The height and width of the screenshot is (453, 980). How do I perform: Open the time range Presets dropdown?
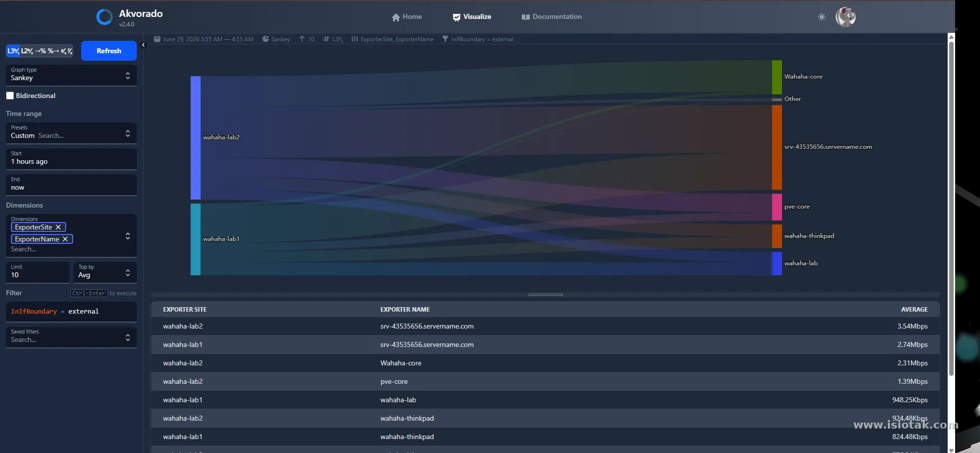coord(71,133)
